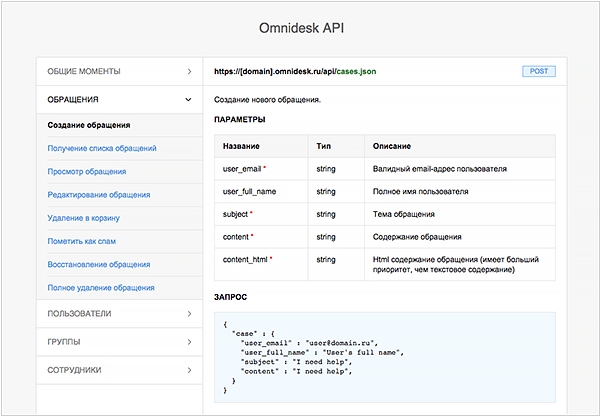Open the СОТРУДНИКИ menu section
This screenshot has height=416, width=600.
coord(119,370)
